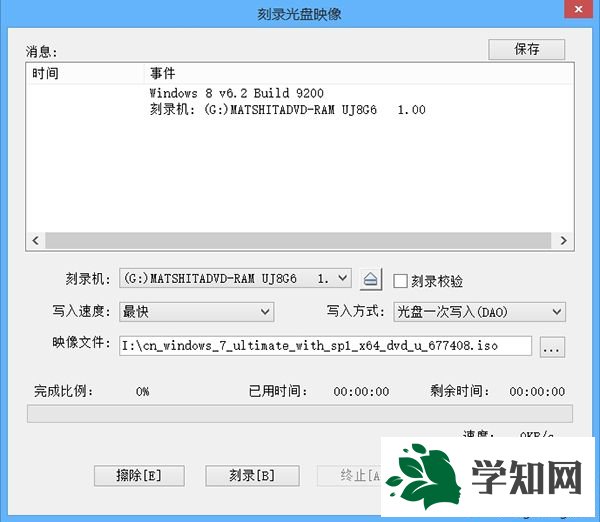Click the message list right scroll arrow
The width and height of the screenshot is (600, 522).
click(x=563, y=240)
